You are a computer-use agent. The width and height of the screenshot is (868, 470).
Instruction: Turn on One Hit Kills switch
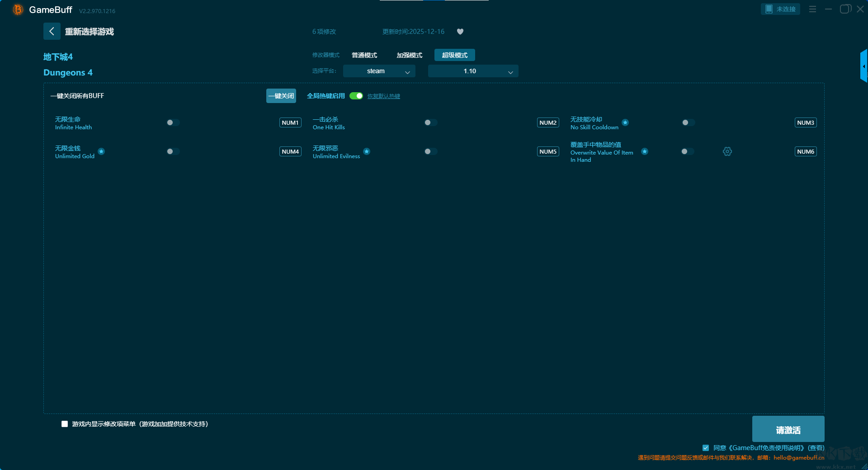(430, 122)
